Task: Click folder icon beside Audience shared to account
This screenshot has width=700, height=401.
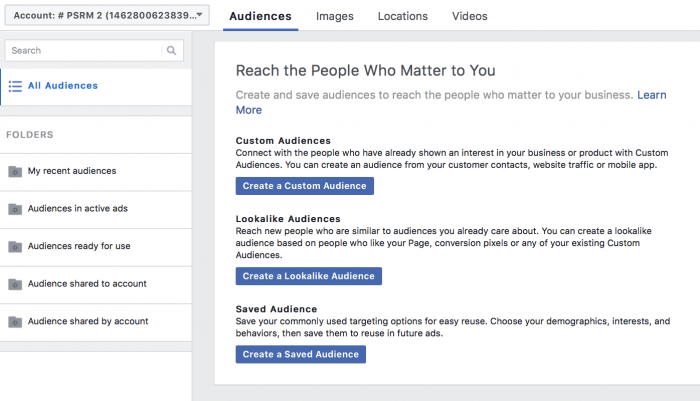Action: (x=15, y=284)
